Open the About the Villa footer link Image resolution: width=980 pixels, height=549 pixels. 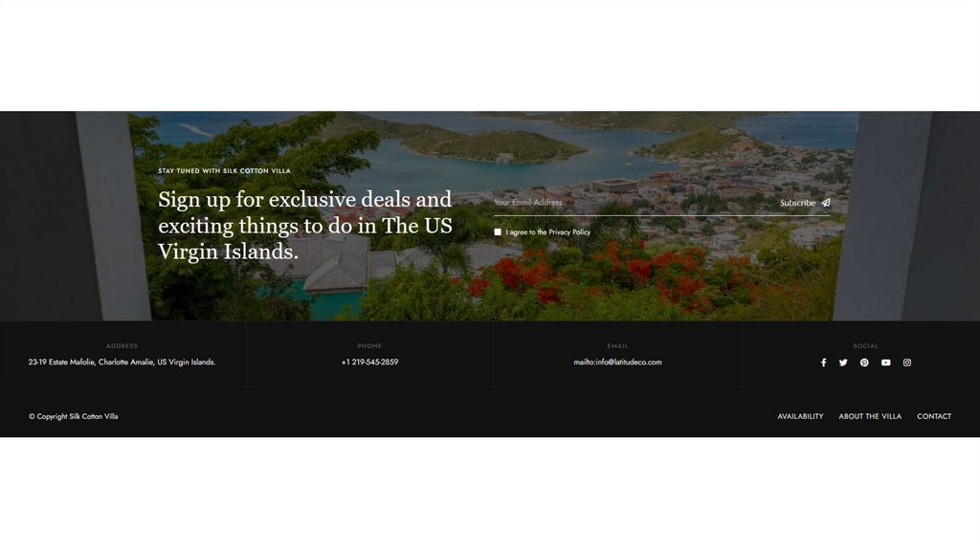[x=870, y=416]
